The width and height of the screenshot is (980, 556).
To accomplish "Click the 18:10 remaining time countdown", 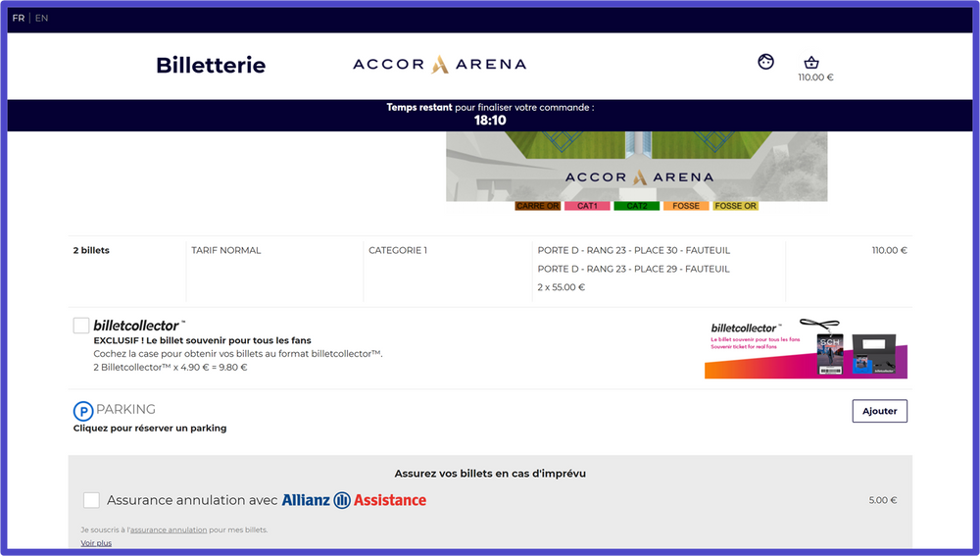I will point(490,121).
